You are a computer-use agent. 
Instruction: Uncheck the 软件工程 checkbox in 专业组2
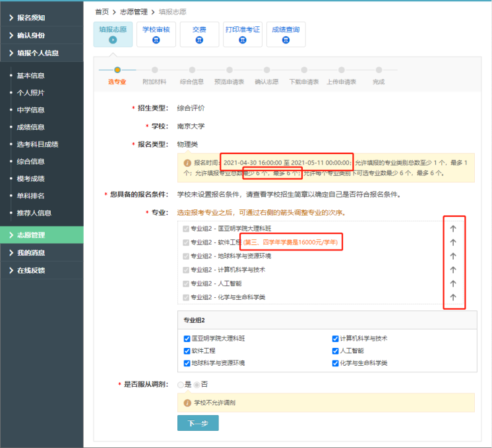[187, 351]
